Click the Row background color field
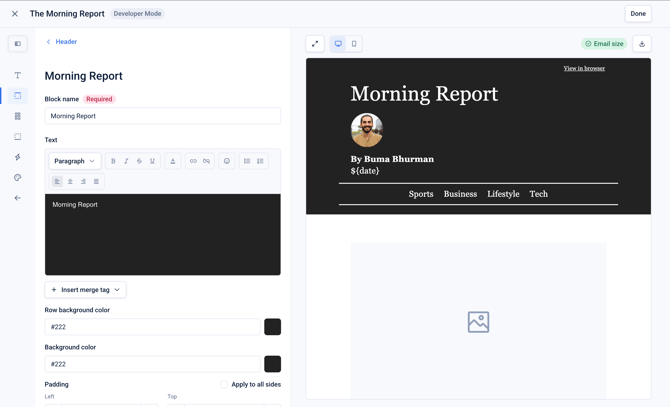Viewport: 670px width, 407px height. tap(153, 327)
